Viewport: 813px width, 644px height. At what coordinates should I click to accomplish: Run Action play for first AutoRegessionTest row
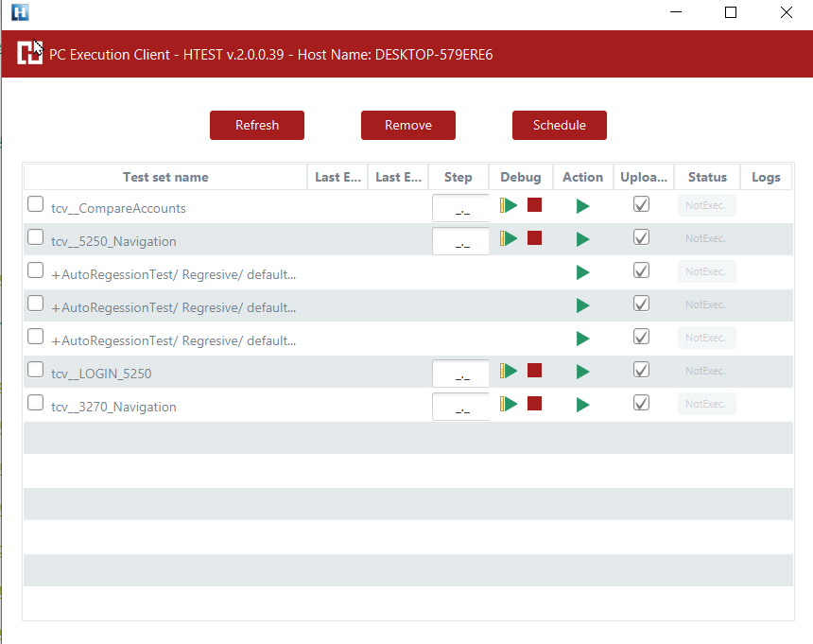(x=582, y=272)
